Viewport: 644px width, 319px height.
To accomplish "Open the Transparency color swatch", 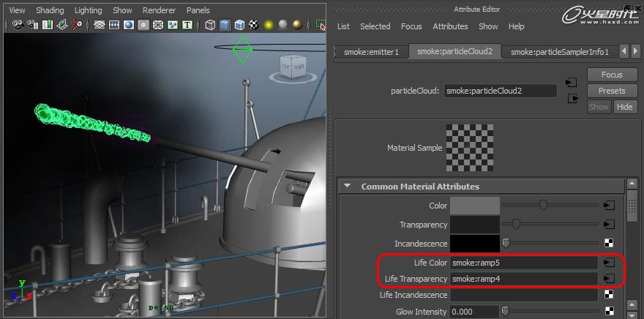I will (x=475, y=225).
